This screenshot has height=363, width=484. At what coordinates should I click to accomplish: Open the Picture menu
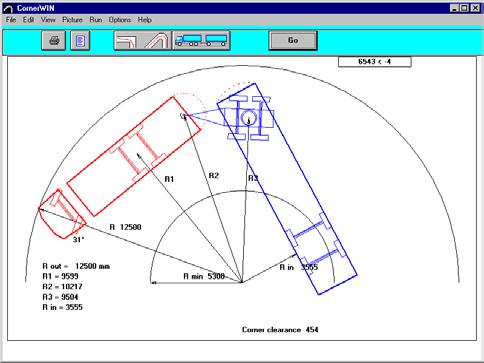click(72, 20)
